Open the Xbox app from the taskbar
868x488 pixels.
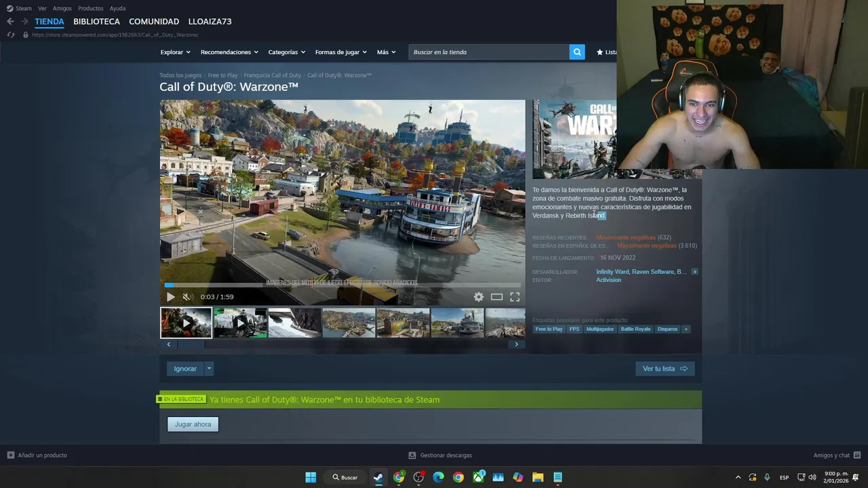click(x=479, y=477)
